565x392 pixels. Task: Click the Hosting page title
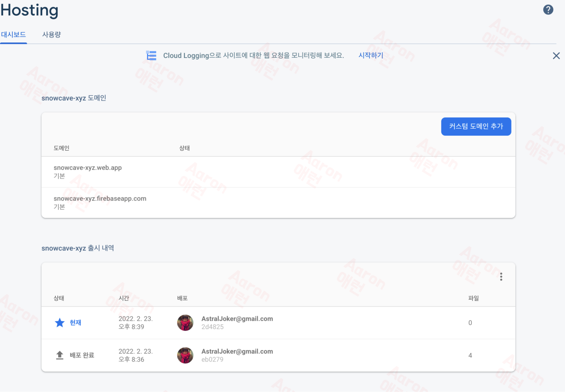(29, 10)
